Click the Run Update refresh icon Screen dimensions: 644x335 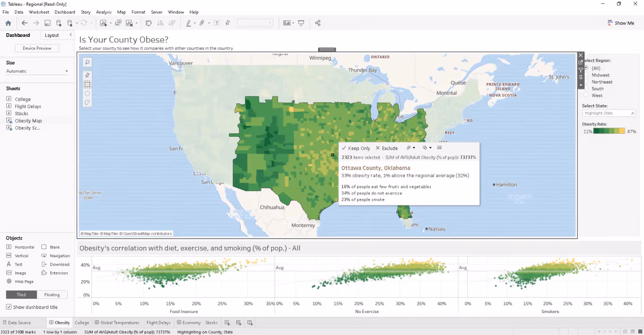(84, 23)
